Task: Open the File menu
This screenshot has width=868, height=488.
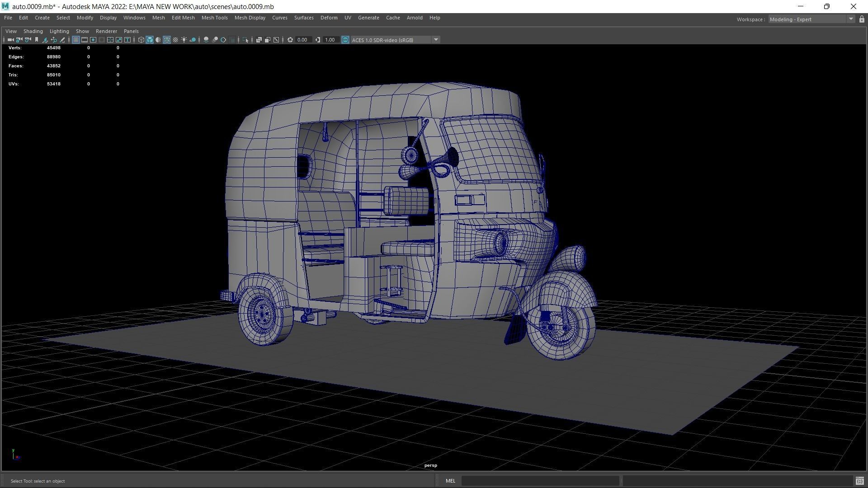Action: click(8, 18)
